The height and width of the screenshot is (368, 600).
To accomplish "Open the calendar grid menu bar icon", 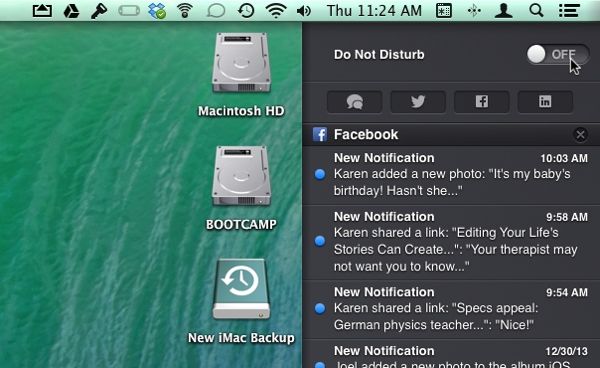I will (444, 11).
